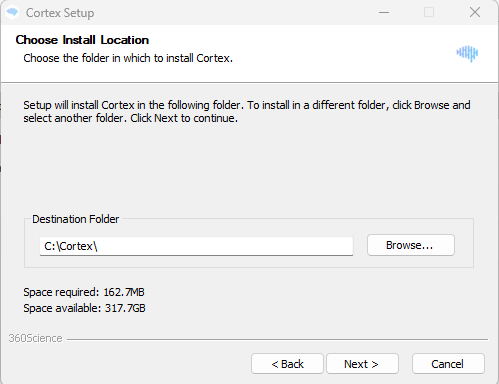Click the 'Choose the folder' subtitle text
Image resolution: width=499 pixels, height=384 pixels.
point(128,58)
